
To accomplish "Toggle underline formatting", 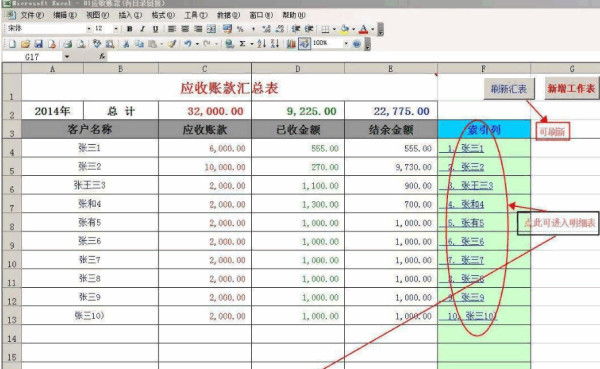I will click(155, 29).
